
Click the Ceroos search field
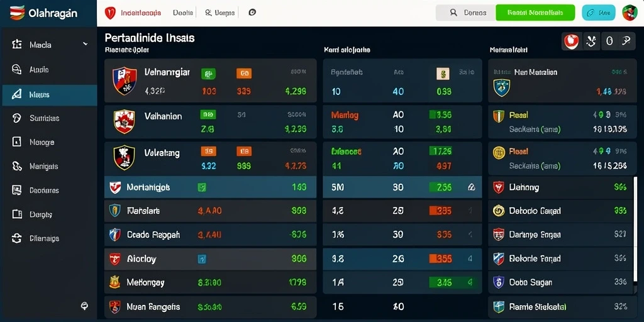tap(466, 13)
